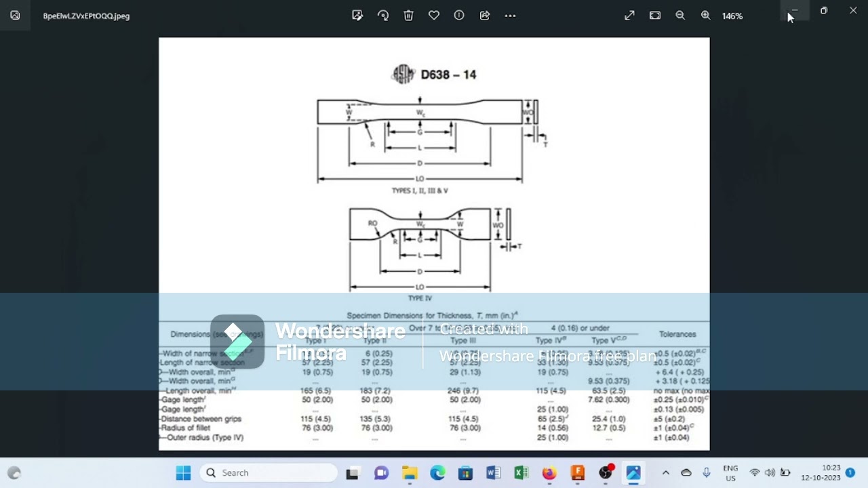Open Microsoft Store from the taskbar
The image size is (868, 488).
[465, 473]
